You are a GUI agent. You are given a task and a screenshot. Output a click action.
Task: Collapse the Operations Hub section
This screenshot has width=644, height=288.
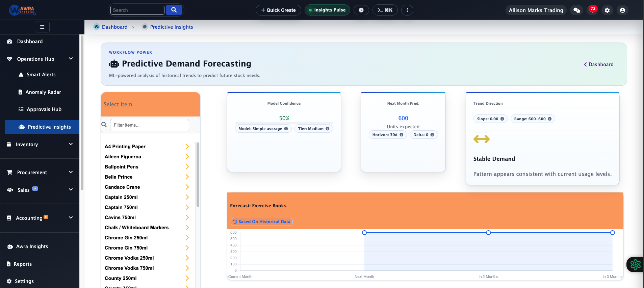71,59
